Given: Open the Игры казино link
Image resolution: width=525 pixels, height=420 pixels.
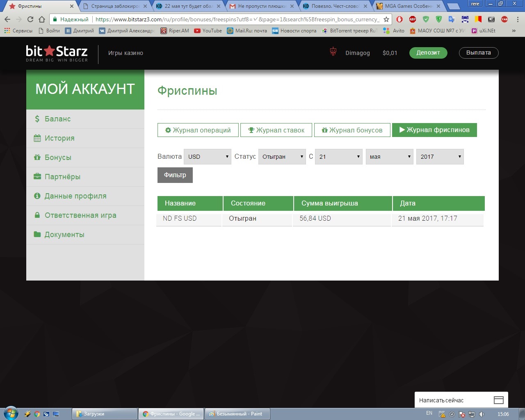Looking at the screenshot, I should point(126,53).
